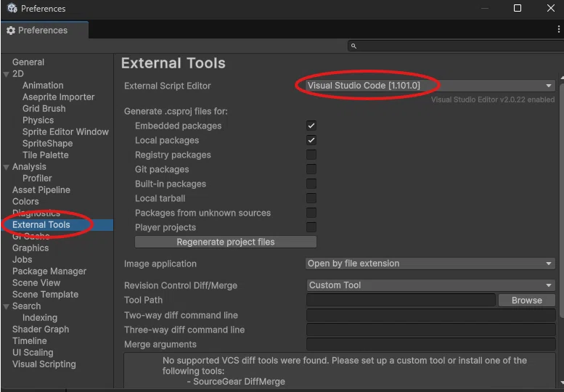The image size is (564, 392).
Task: Select Jobs section
Action: (23, 260)
